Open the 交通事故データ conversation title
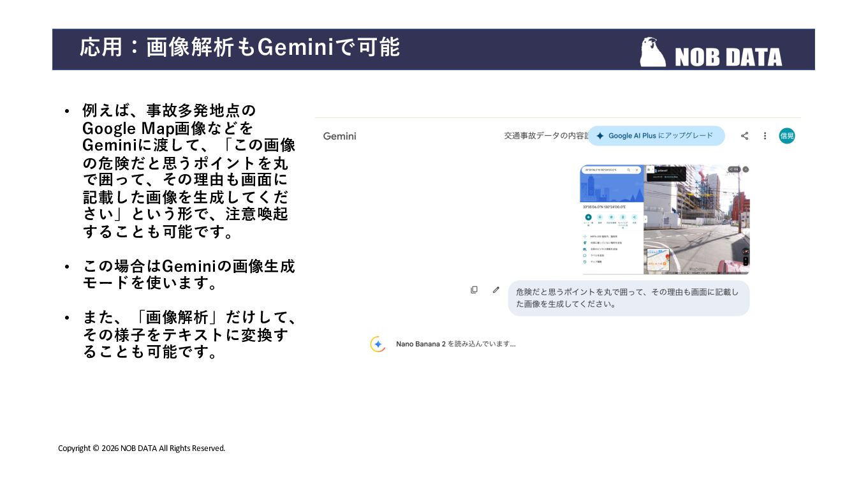Viewport: 868px width, 488px height. coord(546,136)
